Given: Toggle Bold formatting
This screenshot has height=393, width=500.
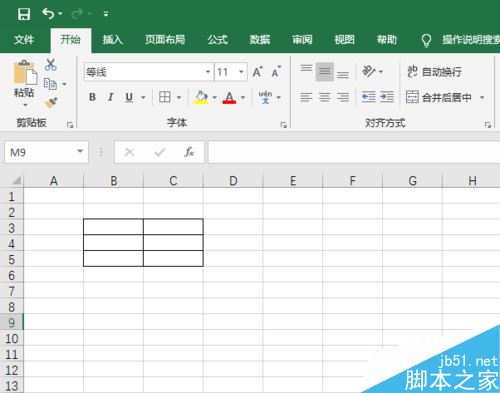Looking at the screenshot, I should tap(92, 97).
